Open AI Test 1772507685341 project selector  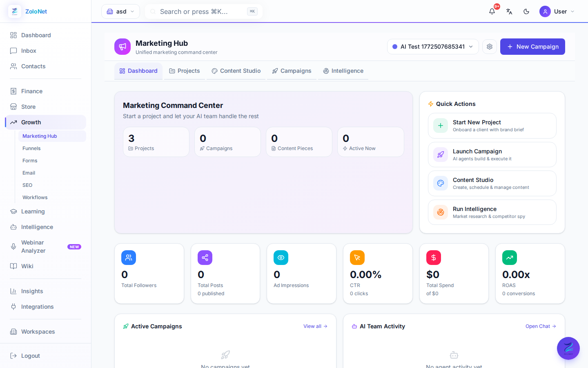coord(433,47)
